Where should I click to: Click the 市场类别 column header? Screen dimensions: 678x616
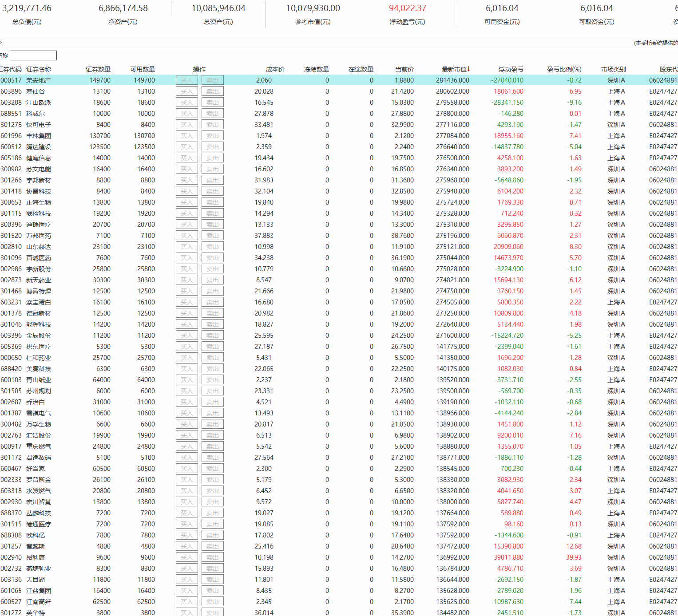click(613, 69)
